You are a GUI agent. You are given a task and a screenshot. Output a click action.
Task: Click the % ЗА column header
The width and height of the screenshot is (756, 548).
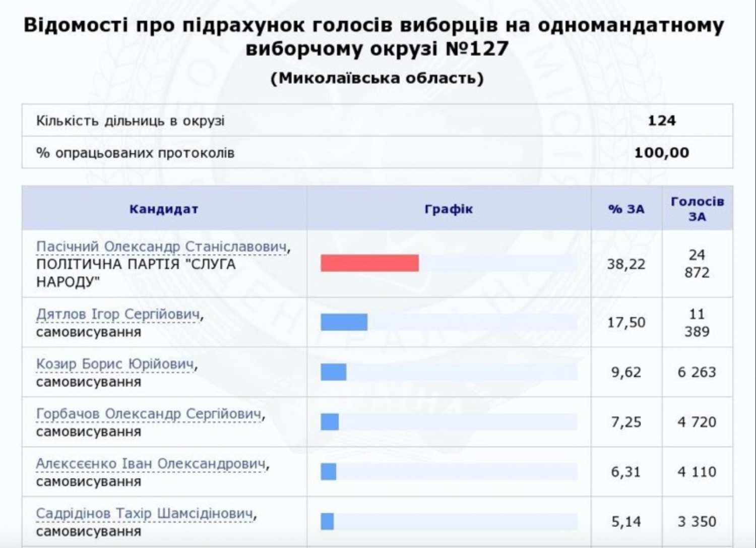(x=626, y=209)
